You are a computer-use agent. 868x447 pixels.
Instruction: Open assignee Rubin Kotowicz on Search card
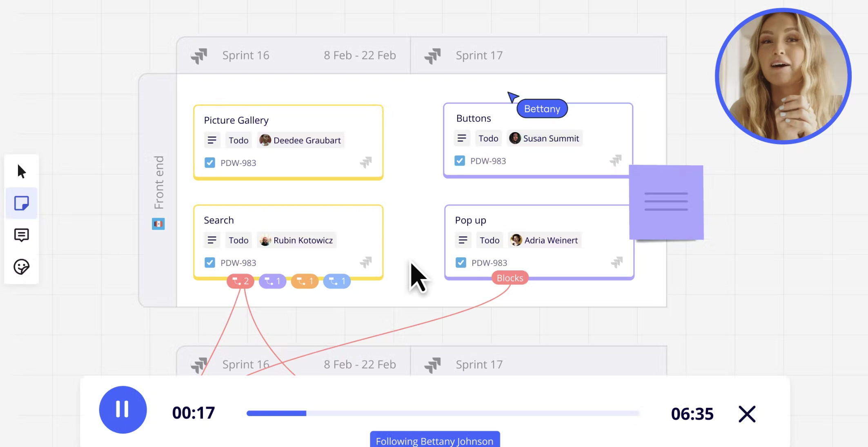(x=297, y=240)
